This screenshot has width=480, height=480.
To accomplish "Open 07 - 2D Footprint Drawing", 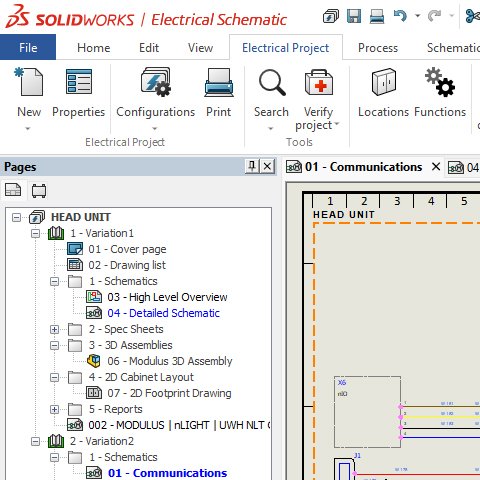I will click(169, 393).
